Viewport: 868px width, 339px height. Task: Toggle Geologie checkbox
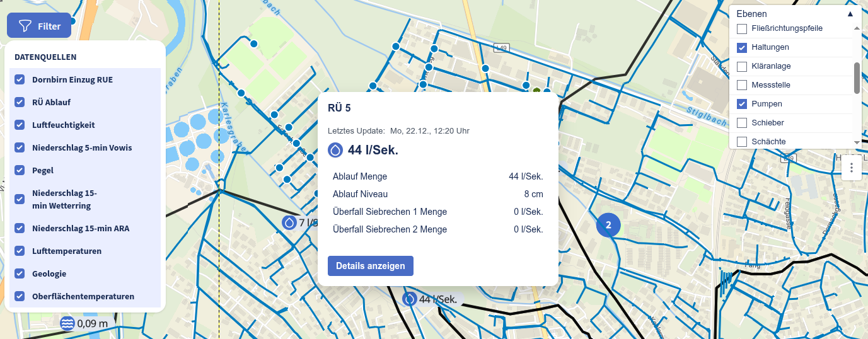click(x=20, y=273)
